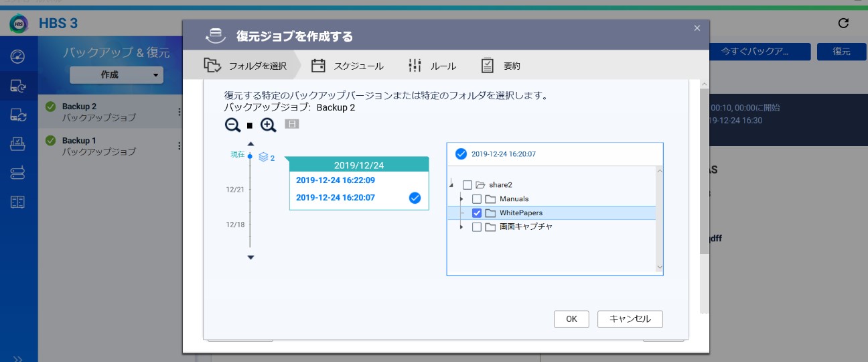Click the zoom in magnifier icon

pyautogui.click(x=268, y=125)
